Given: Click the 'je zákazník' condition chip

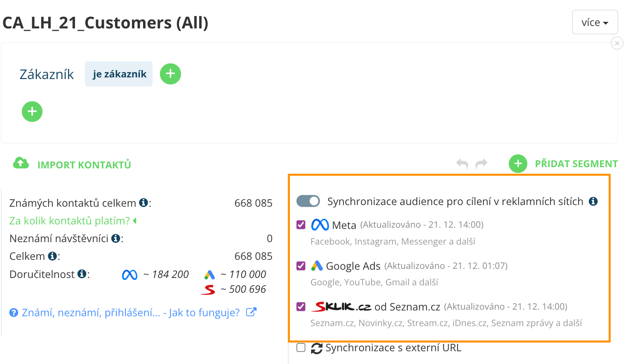Looking at the screenshot, I should click(x=119, y=74).
